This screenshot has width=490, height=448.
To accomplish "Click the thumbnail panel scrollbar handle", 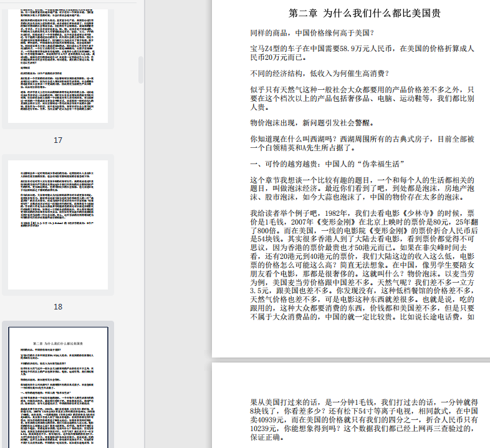I will [x=141, y=70].
